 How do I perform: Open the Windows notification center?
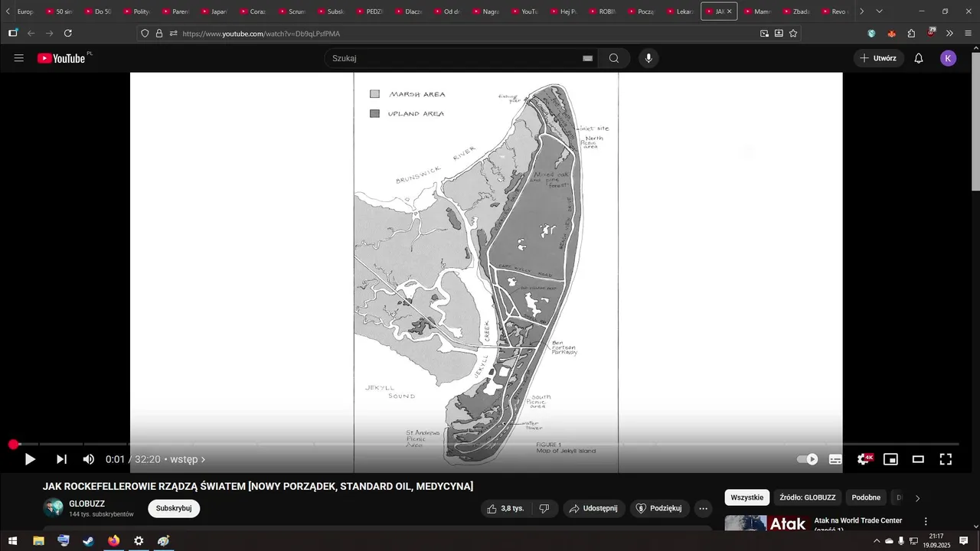click(964, 541)
